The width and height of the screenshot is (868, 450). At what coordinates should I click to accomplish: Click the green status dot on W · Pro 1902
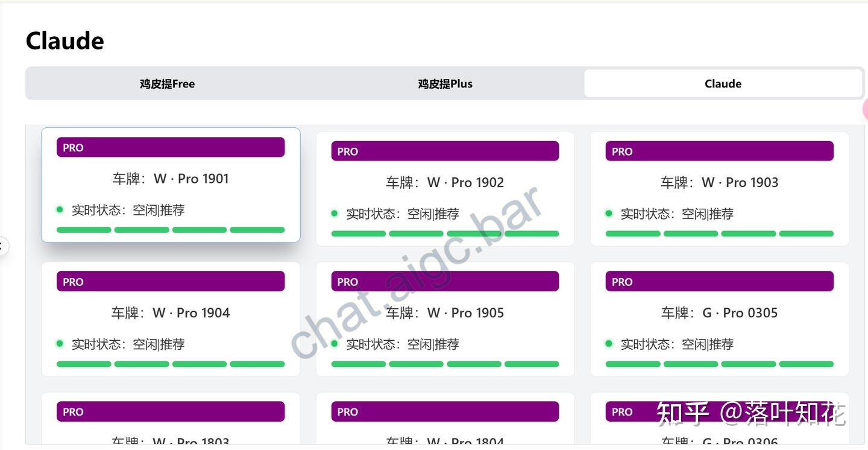pyautogui.click(x=335, y=213)
